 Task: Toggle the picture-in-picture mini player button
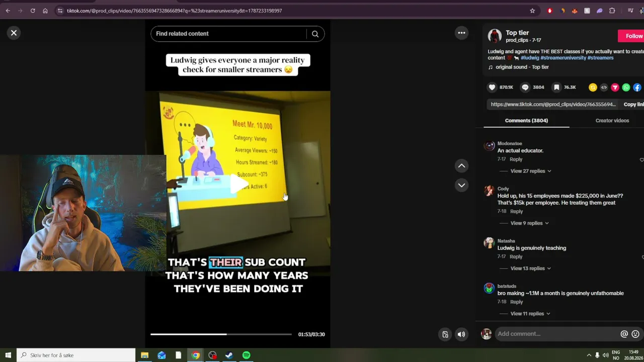click(445, 334)
